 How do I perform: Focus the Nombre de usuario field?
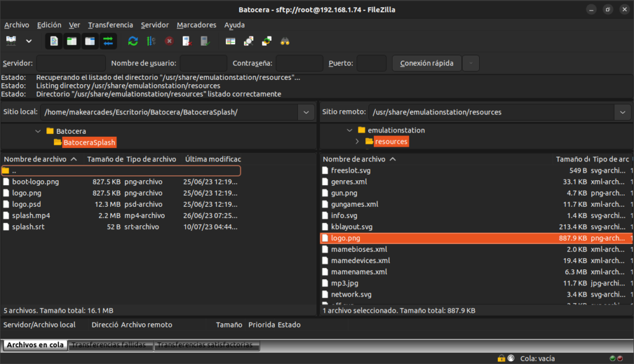(x=203, y=63)
